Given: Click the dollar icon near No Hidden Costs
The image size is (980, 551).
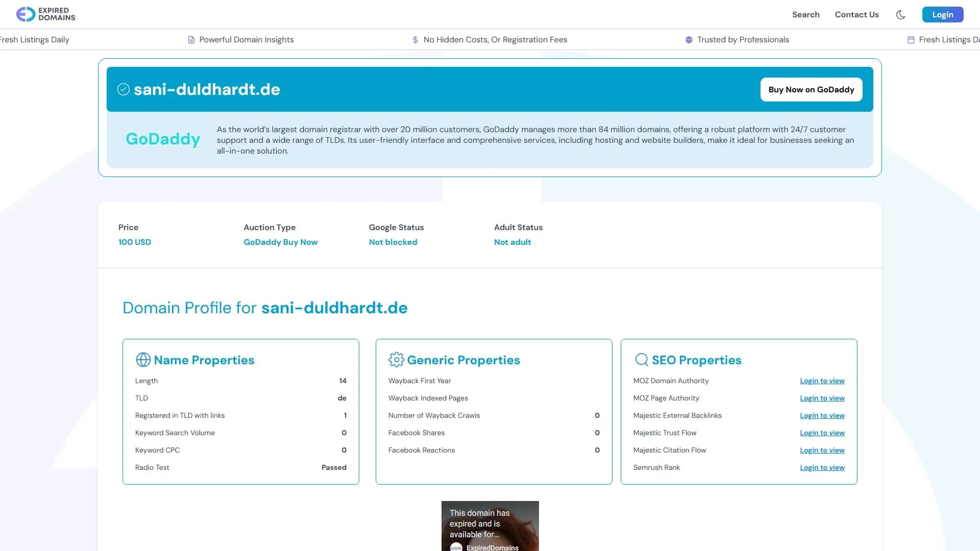Looking at the screenshot, I should 414,39.
